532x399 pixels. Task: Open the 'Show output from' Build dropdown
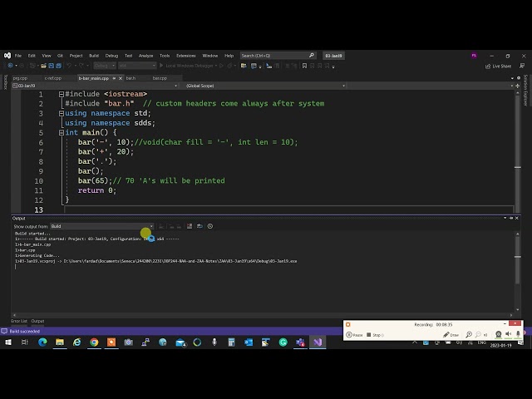tap(101, 226)
